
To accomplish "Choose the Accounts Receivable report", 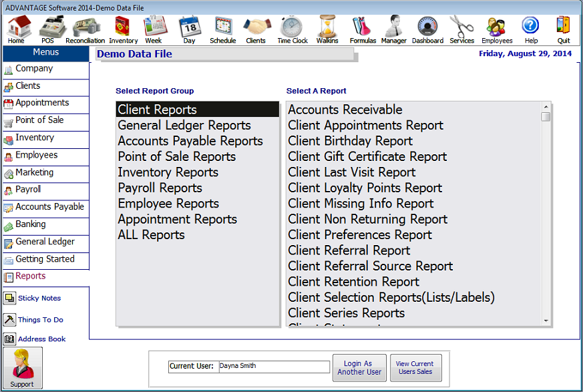I will (x=414, y=110).
